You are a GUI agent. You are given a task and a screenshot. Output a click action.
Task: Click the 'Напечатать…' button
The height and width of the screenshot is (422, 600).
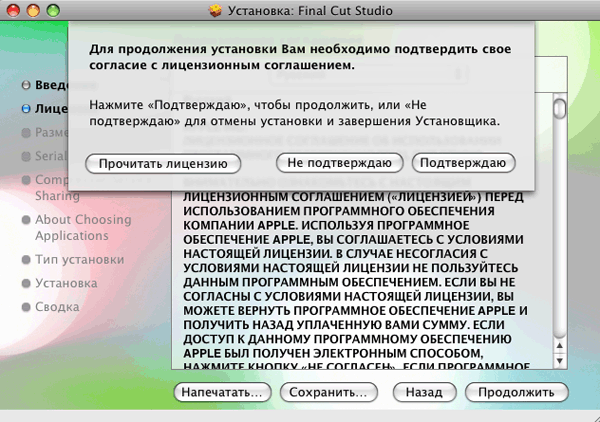click(222, 392)
